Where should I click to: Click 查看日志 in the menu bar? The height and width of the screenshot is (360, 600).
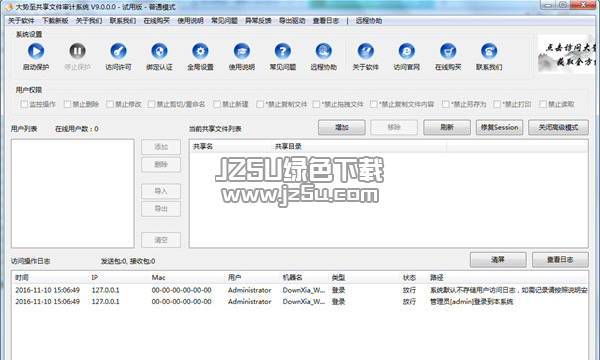[x=326, y=21]
